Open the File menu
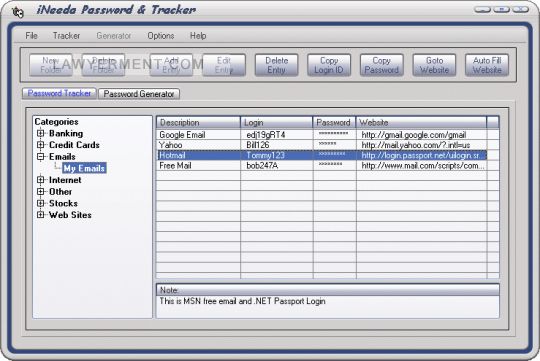 point(31,36)
